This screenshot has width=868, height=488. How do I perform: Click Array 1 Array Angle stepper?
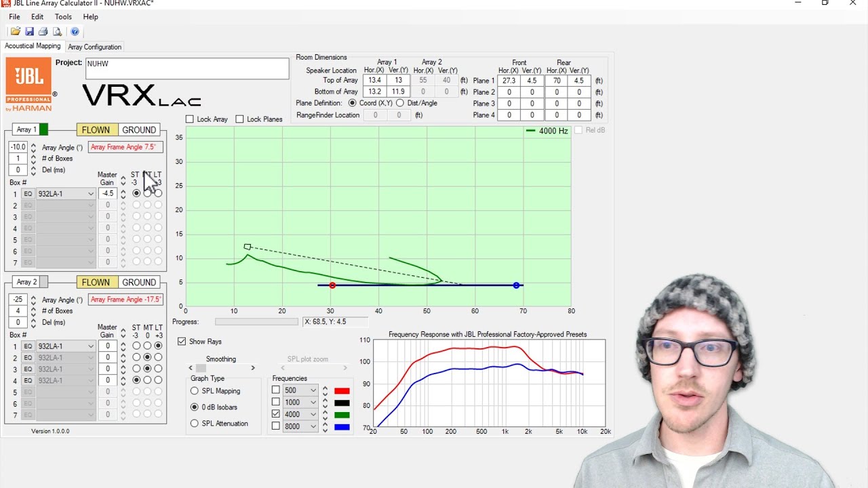coord(33,147)
